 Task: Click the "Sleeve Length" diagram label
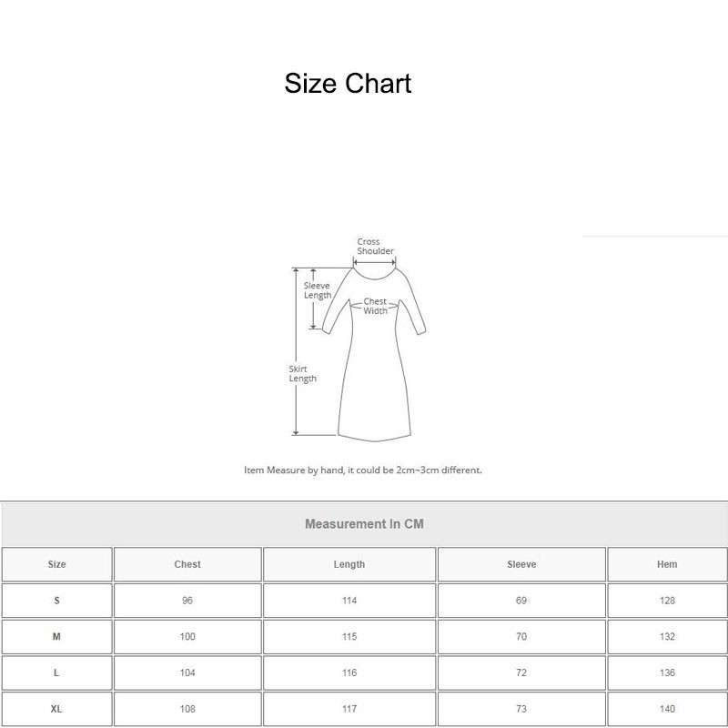318,289
